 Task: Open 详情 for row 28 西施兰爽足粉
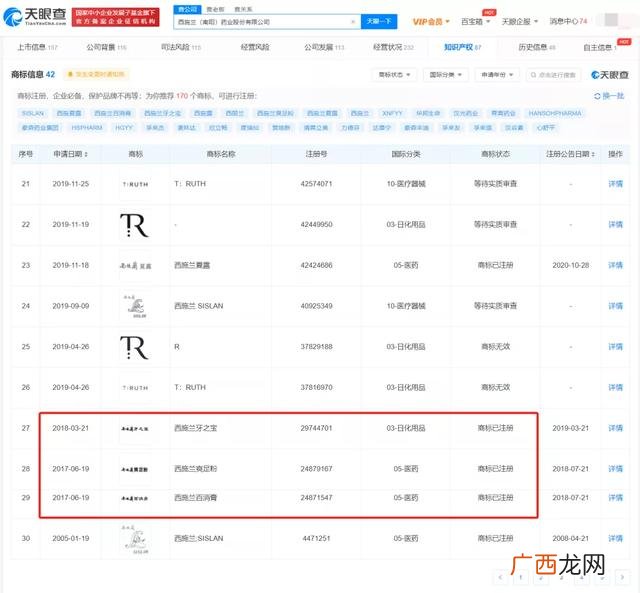point(615,469)
